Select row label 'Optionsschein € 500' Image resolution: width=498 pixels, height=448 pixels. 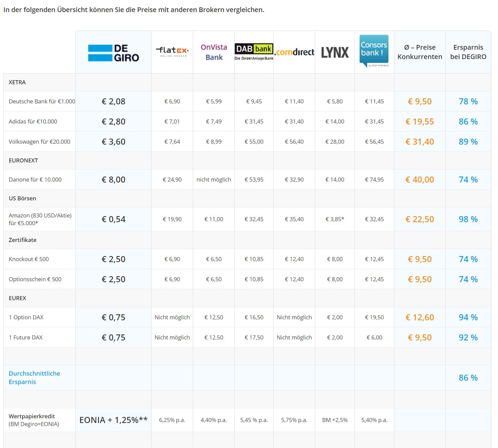tap(35, 279)
